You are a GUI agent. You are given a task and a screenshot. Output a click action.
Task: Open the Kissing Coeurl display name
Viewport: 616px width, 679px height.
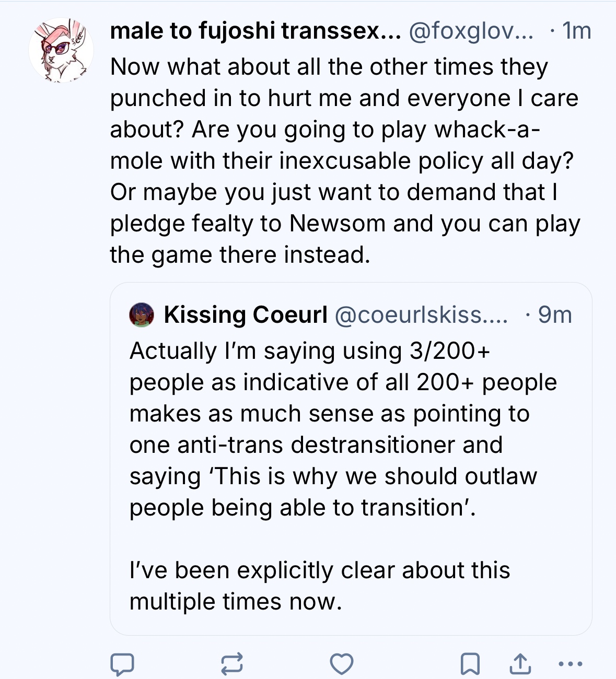[x=246, y=314]
